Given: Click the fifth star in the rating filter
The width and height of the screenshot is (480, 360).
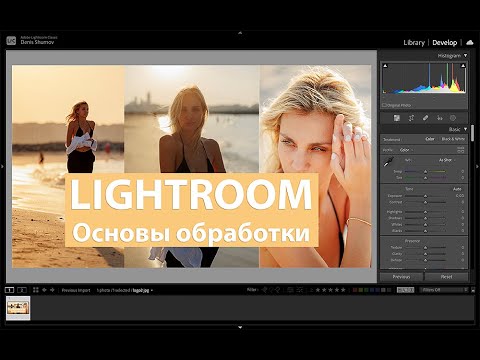Looking at the screenshot, I should click(343, 290).
